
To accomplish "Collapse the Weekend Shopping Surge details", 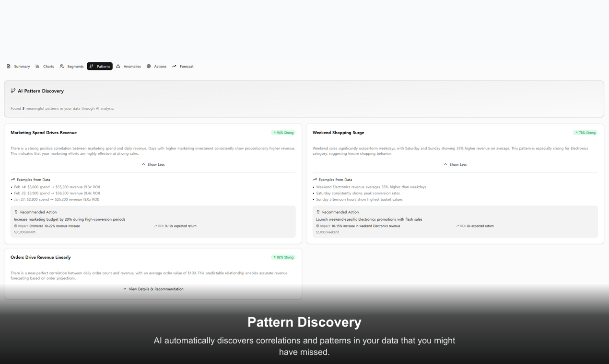I will [455, 164].
